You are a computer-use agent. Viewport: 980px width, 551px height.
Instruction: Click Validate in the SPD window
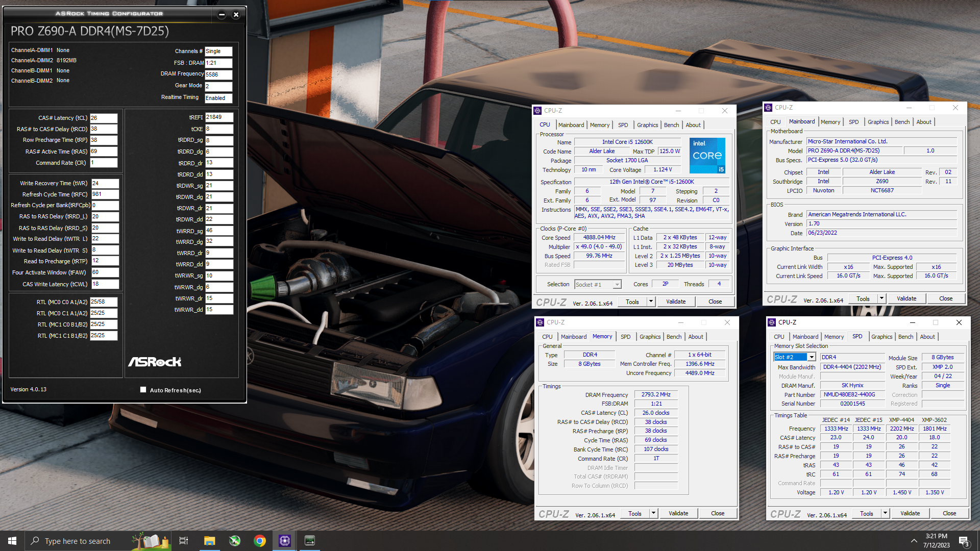point(910,513)
